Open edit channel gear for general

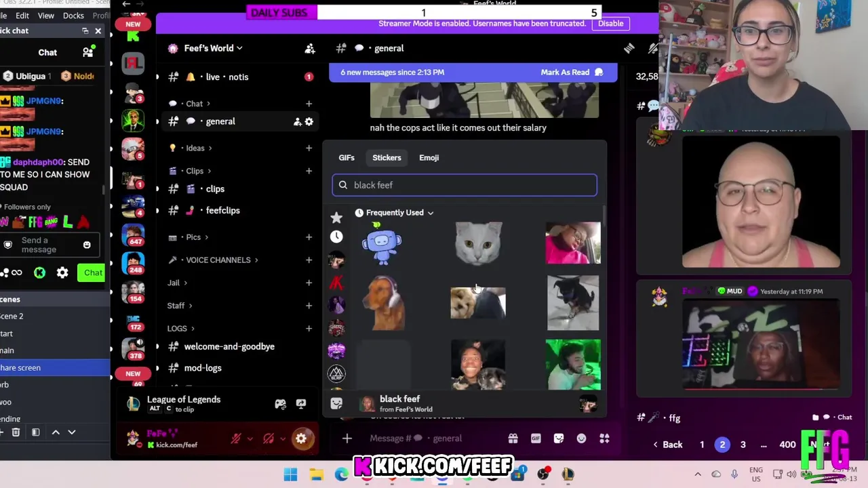click(309, 121)
